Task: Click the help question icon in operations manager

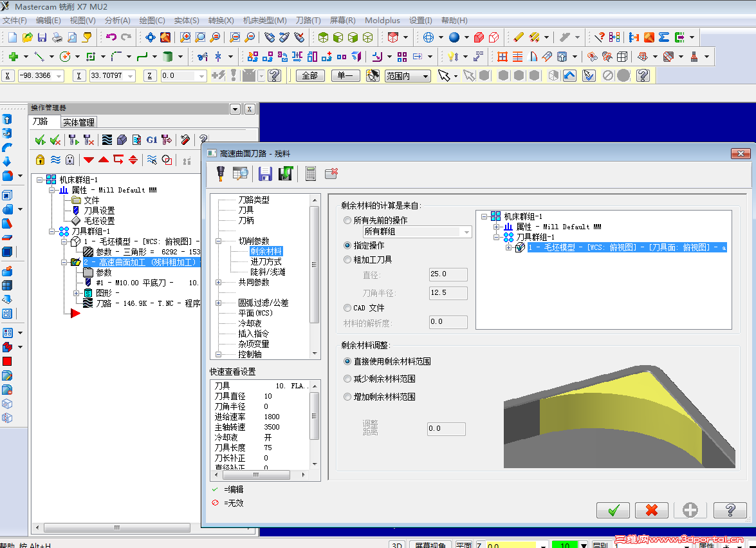Action: click(x=203, y=140)
